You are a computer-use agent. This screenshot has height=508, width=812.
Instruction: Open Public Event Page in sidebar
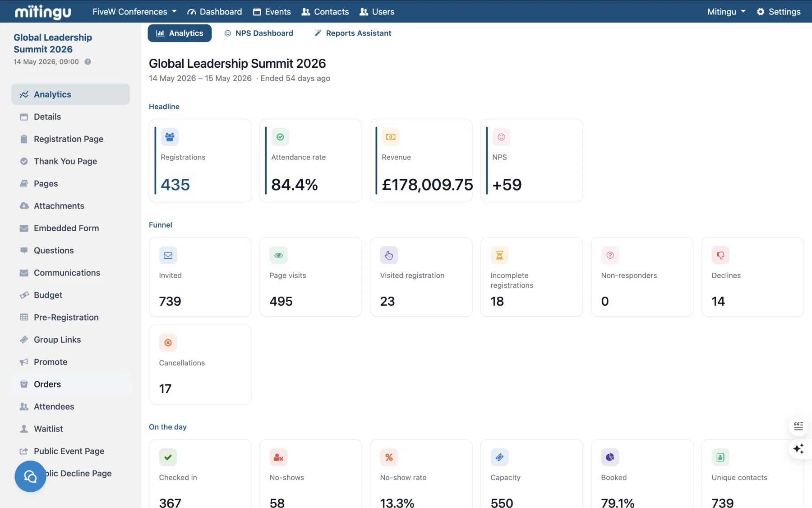[x=70, y=451]
